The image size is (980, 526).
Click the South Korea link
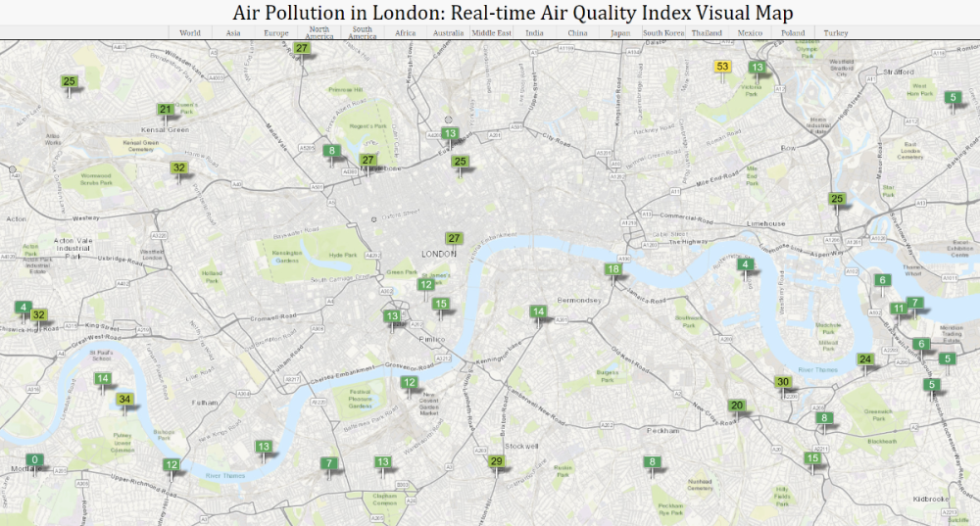pyautogui.click(x=663, y=33)
